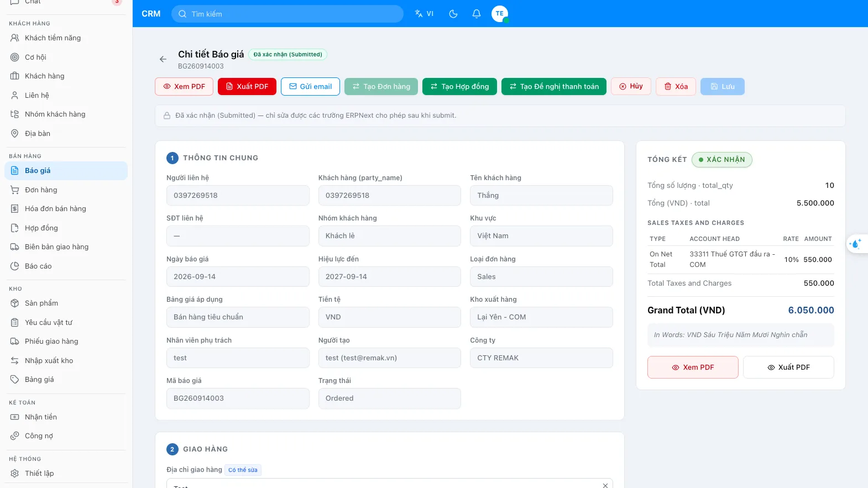Viewport: 868px width, 488px height.
Task: Open Báo cáo in the sidebar
Action: click(66, 266)
